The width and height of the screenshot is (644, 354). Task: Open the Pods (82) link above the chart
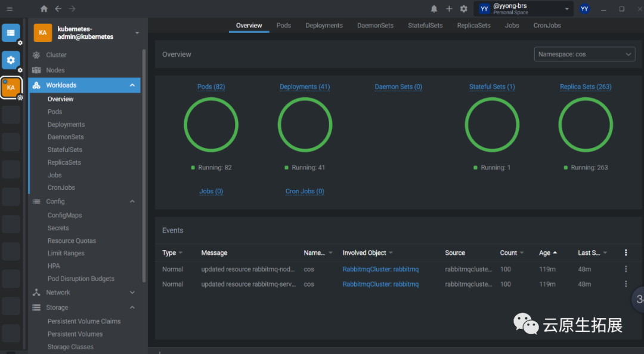tap(211, 87)
